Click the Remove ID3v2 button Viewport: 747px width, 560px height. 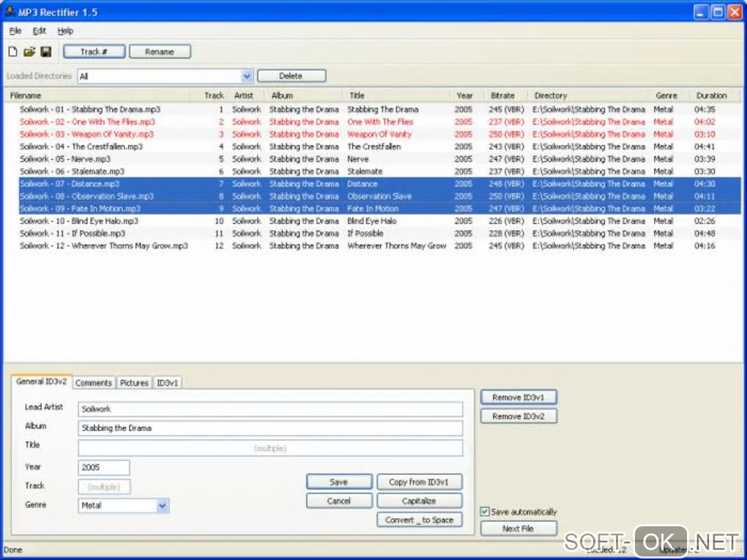(519, 417)
